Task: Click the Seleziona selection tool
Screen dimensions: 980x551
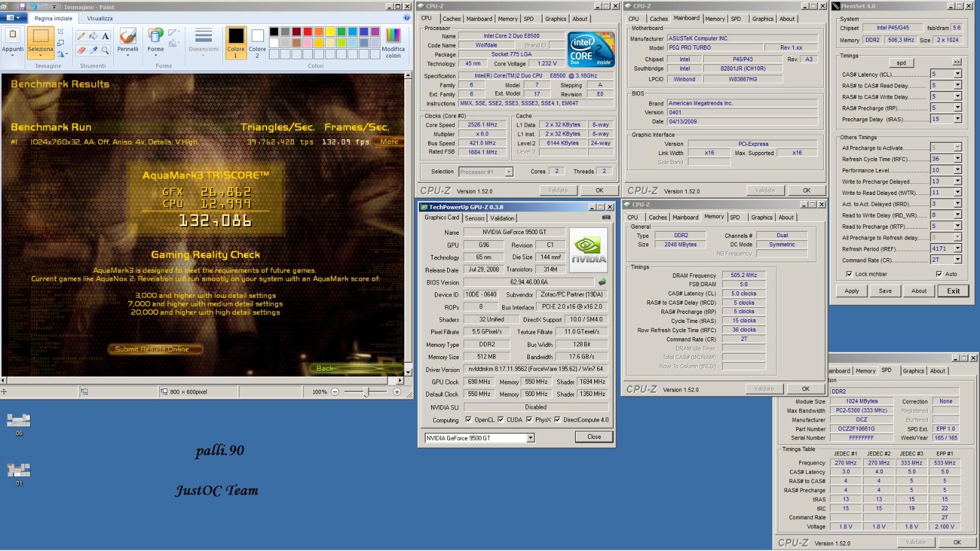Action: click(40, 42)
